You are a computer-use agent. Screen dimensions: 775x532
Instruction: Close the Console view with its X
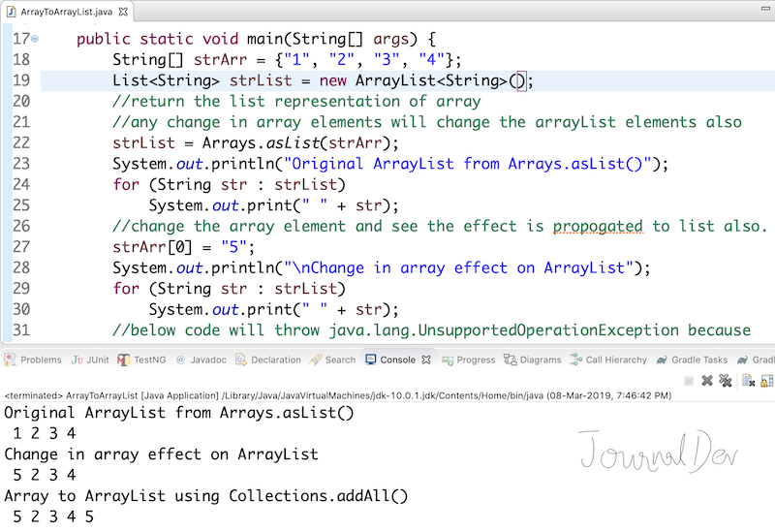click(426, 360)
